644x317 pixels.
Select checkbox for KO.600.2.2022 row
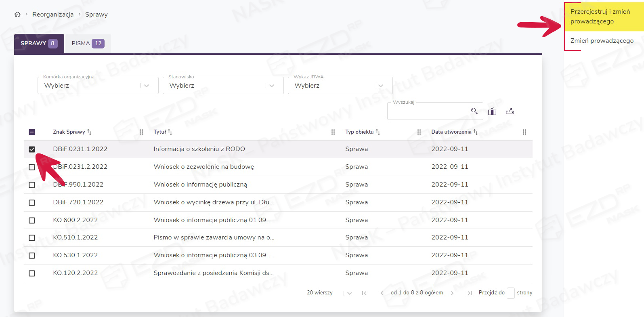tap(32, 220)
